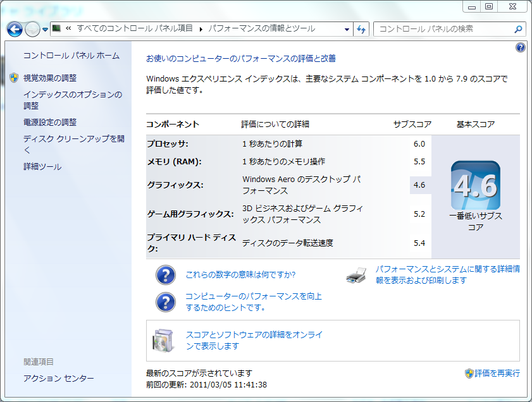Open ディスク クリーンアップを開く link
532x402 pixels.
click(x=73, y=144)
